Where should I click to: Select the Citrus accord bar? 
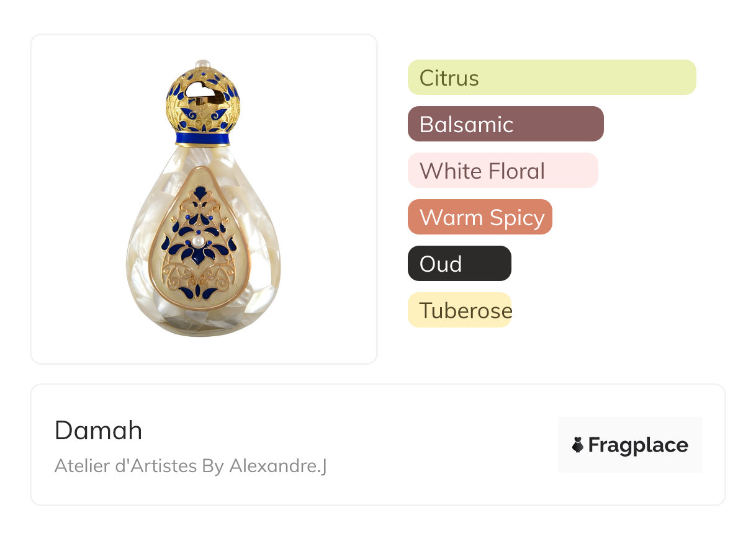pyautogui.click(x=552, y=78)
